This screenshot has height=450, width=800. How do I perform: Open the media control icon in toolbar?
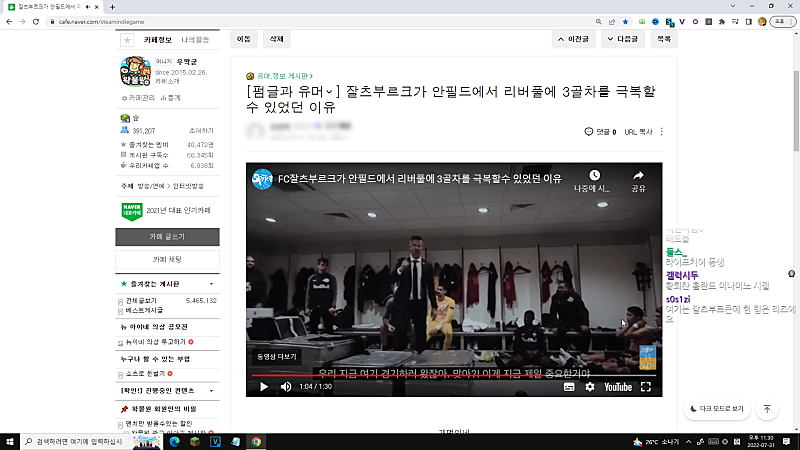[735, 22]
